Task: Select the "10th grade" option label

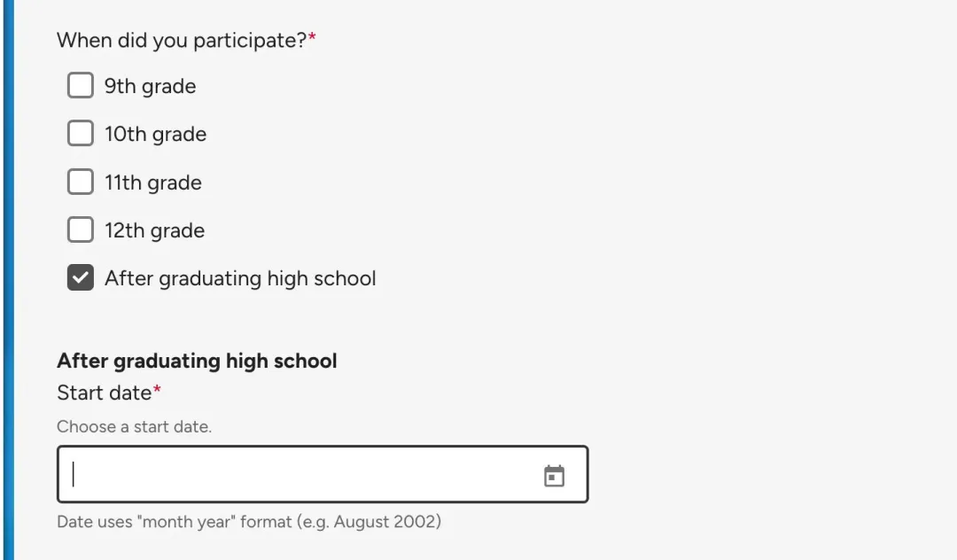Action: 156,134
